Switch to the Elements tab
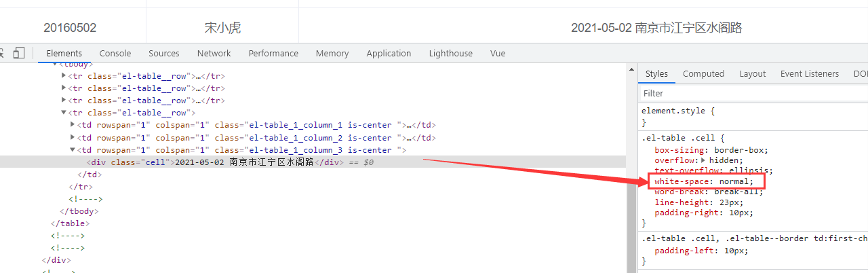The image size is (868, 273). point(64,53)
